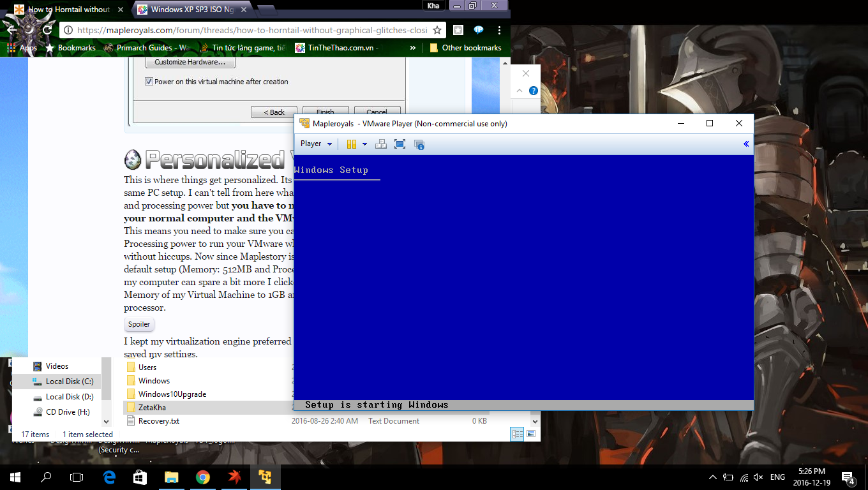868x490 pixels.
Task: Open the Chrome three-dot menu
Action: [x=500, y=30]
